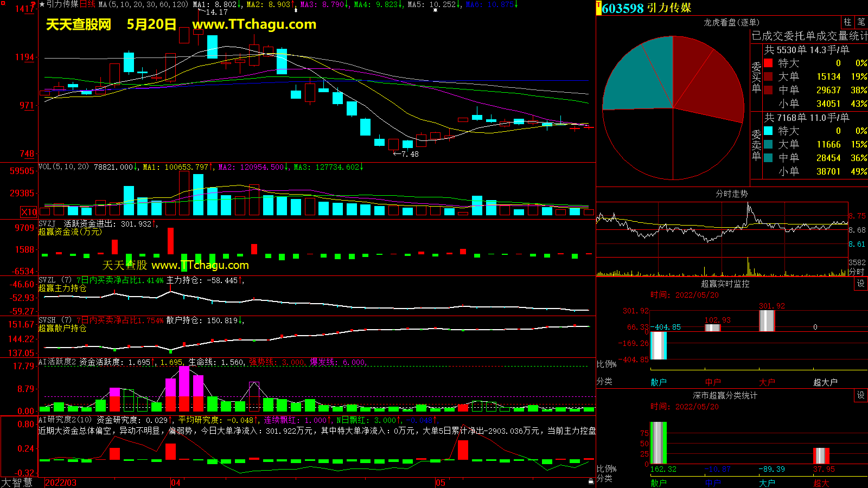Click the small lock icon at chart bottom-right
868x488 pixels.
pos(591,481)
